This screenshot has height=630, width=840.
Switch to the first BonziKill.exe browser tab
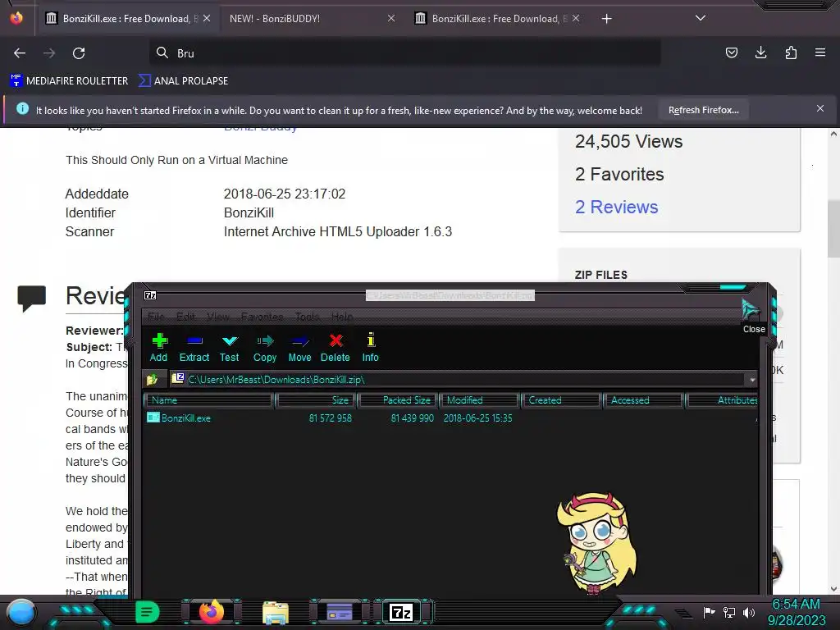point(127,19)
